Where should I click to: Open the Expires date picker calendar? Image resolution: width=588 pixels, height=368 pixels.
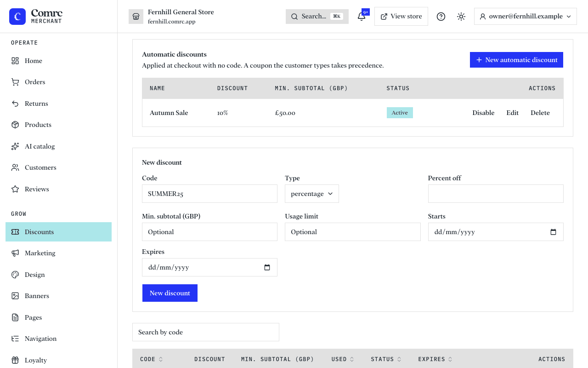[x=267, y=267]
